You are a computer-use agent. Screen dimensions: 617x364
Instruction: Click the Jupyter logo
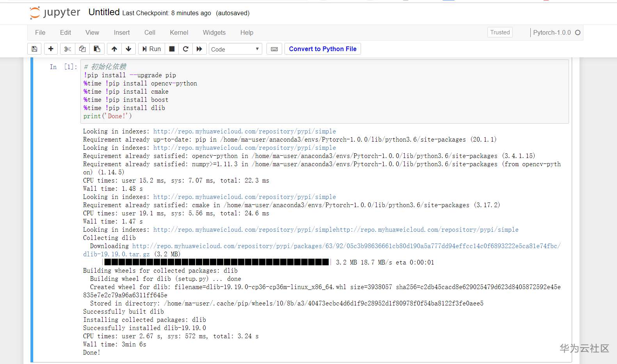[x=55, y=13]
